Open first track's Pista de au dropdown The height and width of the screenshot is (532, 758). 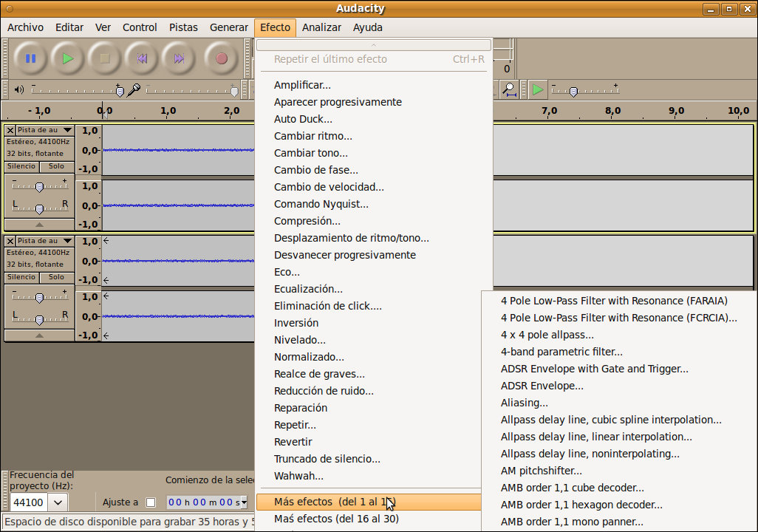coord(45,130)
